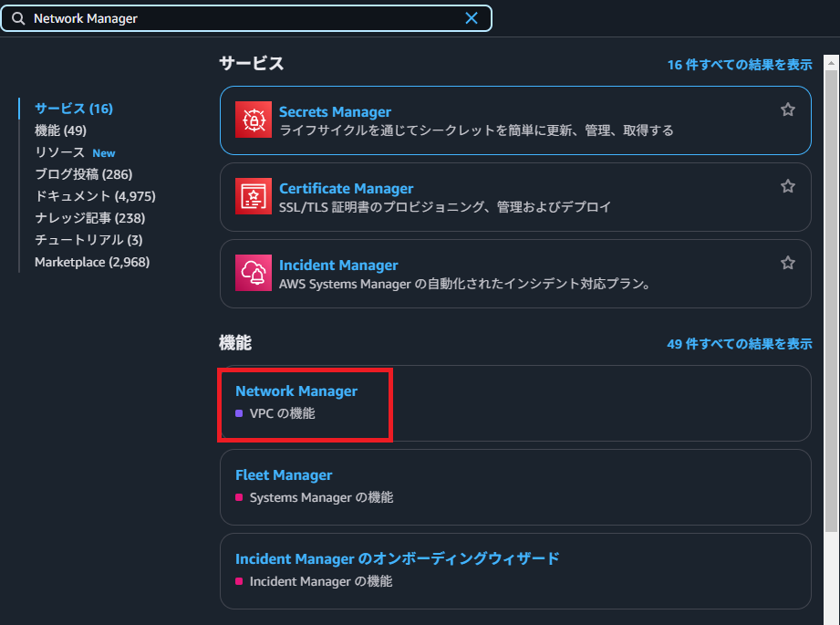Click the search magnifier icon
The height and width of the screenshot is (625, 840).
[18, 18]
